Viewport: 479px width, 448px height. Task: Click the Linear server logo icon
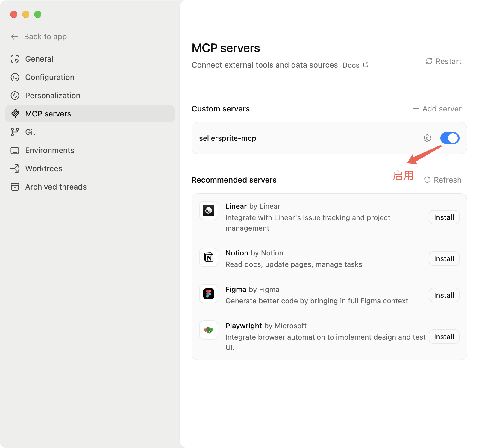pos(209,211)
